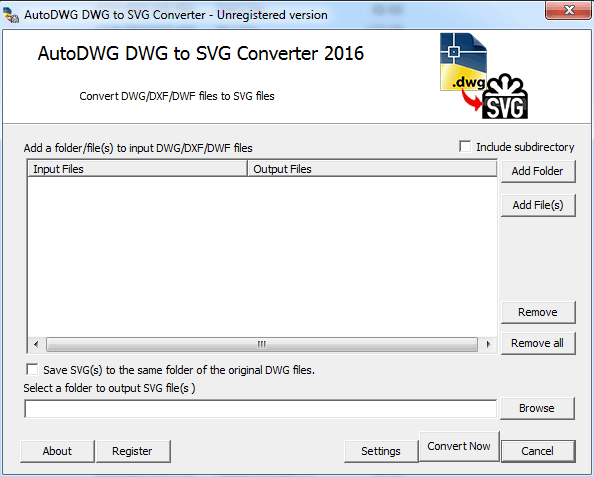Viewport: 594px width, 477px height.
Task: Click the DWG to SVG logo image
Action: 484,76
